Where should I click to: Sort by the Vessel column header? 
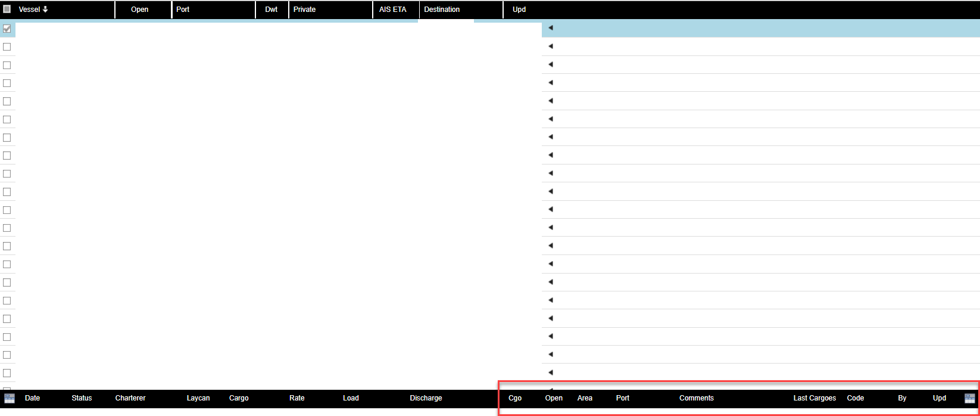(29, 10)
